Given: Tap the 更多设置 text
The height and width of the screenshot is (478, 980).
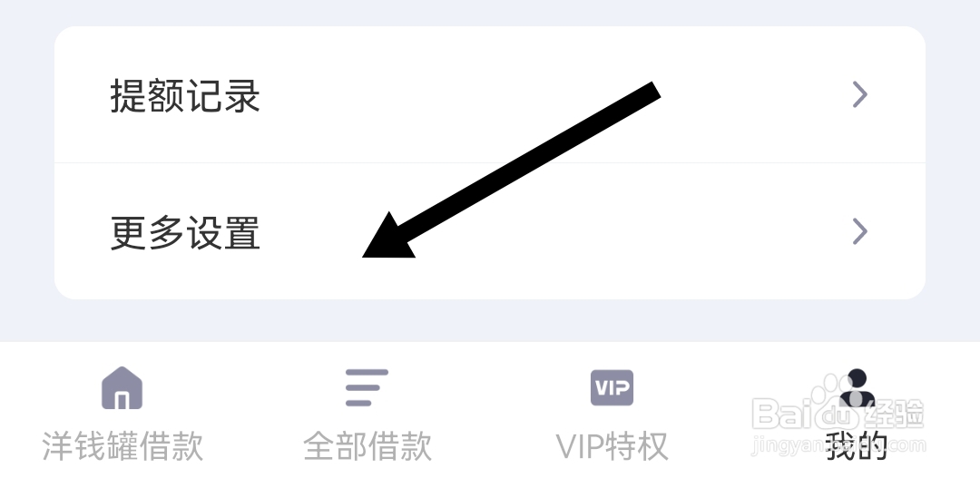Looking at the screenshot, I should click(x=185, y=232).
